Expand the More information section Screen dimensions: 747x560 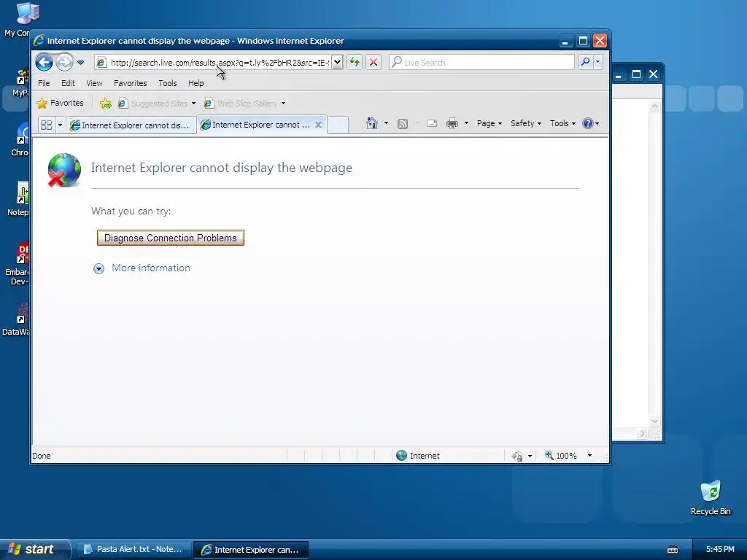98,268
